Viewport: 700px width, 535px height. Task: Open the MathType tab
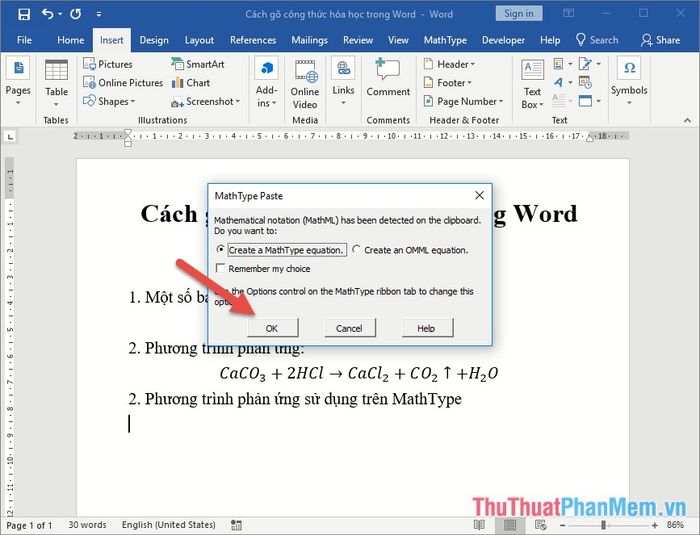coord(445,40)
